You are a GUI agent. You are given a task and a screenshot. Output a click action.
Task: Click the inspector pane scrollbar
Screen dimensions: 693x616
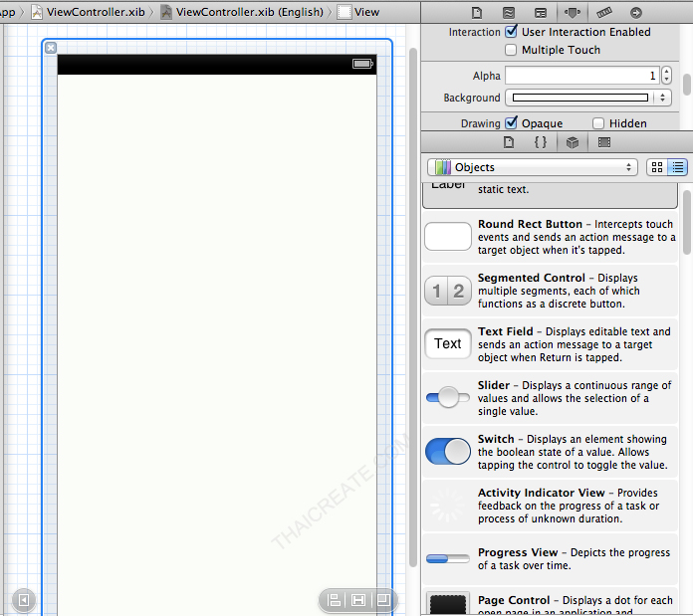tap(686, 85)
